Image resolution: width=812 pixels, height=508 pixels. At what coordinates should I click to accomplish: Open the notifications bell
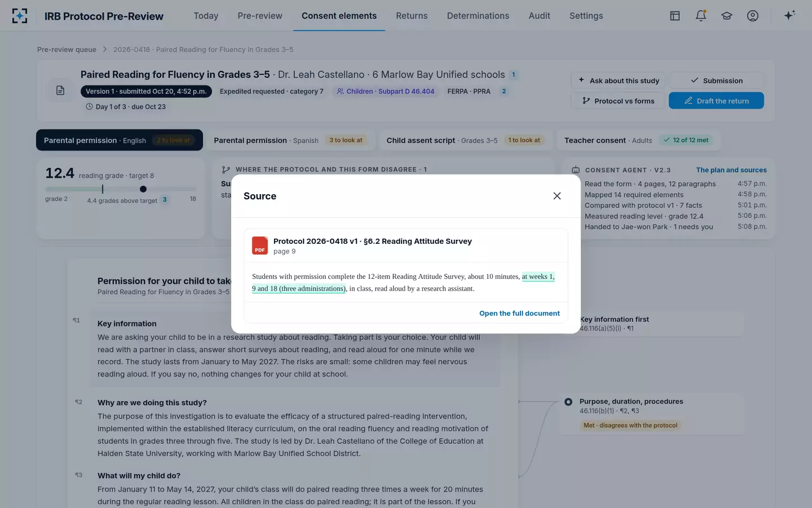coord(701,16)
